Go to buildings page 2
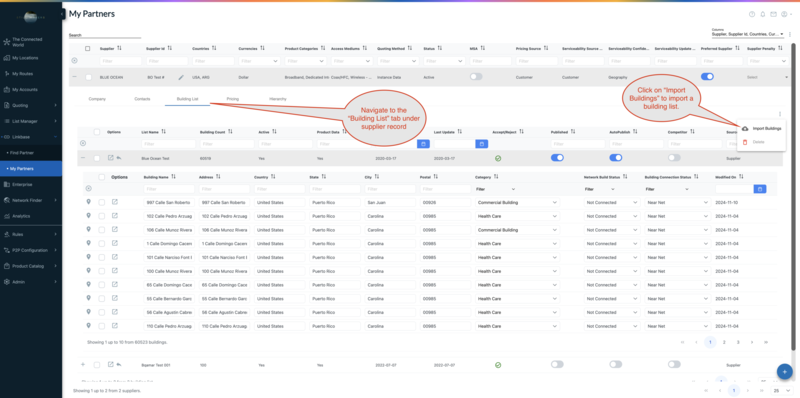 point(724,342)
